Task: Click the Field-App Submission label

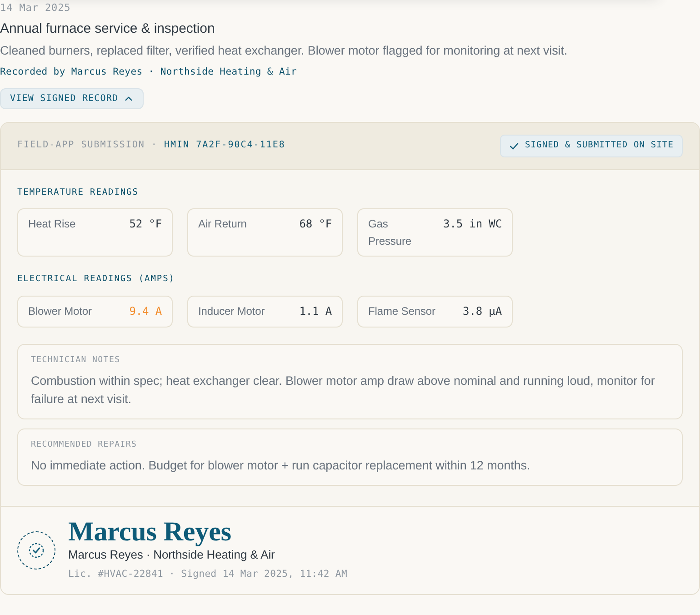Action: coord(81,145)
